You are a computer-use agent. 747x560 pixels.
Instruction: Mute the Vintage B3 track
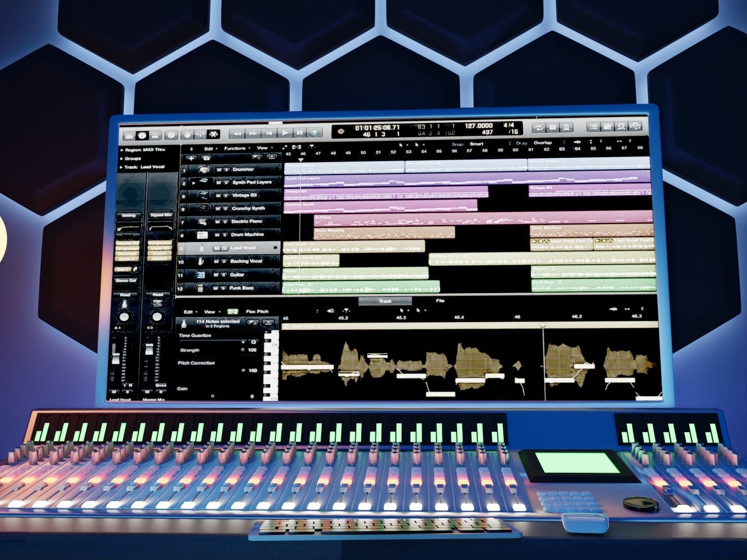point(218,196)
